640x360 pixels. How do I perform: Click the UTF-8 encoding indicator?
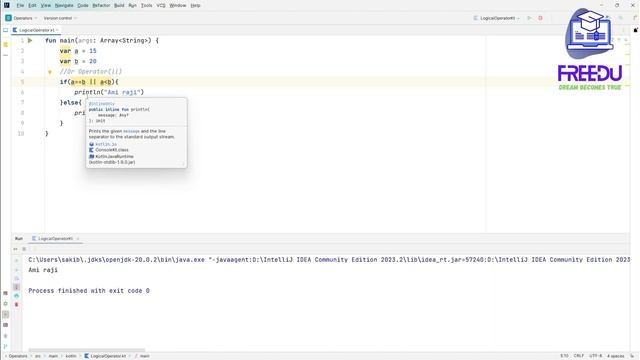[x=596, y=356]
